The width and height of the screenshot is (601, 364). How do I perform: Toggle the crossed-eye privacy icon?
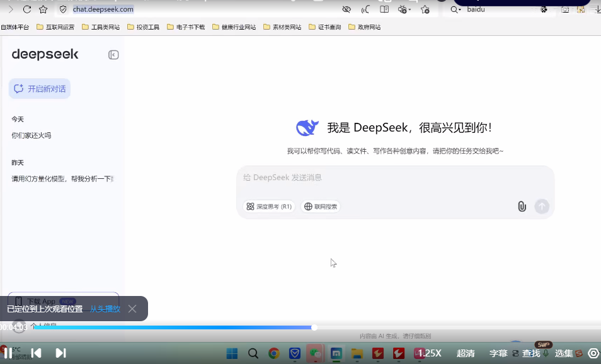point(346,9)
